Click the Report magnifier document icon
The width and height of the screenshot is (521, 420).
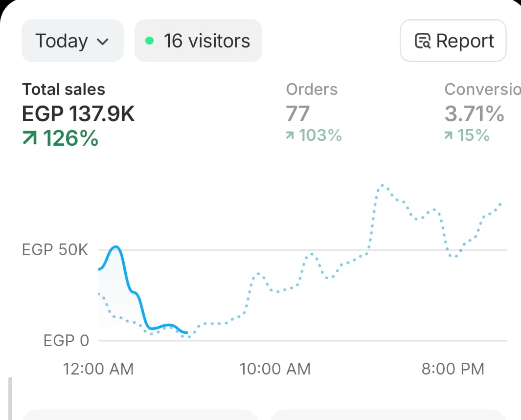pos(422,41)
